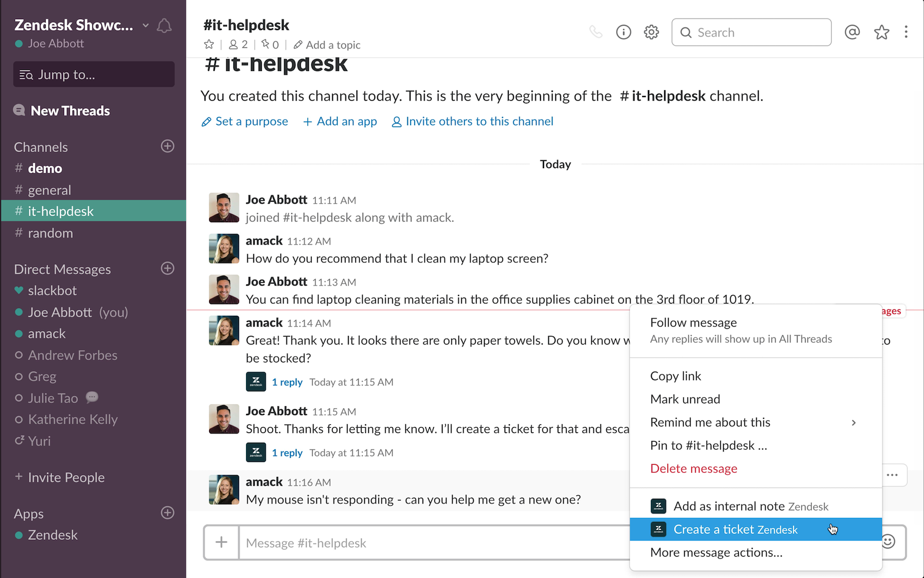Screen dimensions: 924x578
Task: Open channel settings gear icon
Action: [x=651, y=32]
